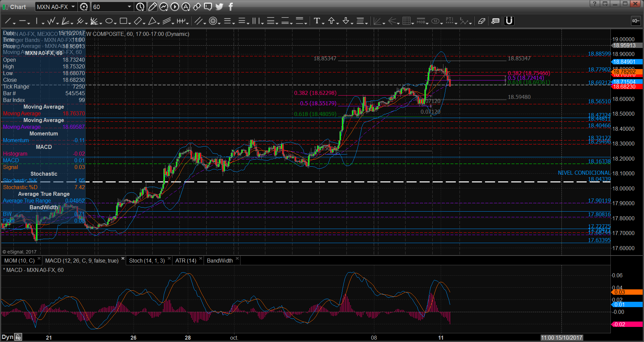Click the Chart window title label

tap(18, 7)
